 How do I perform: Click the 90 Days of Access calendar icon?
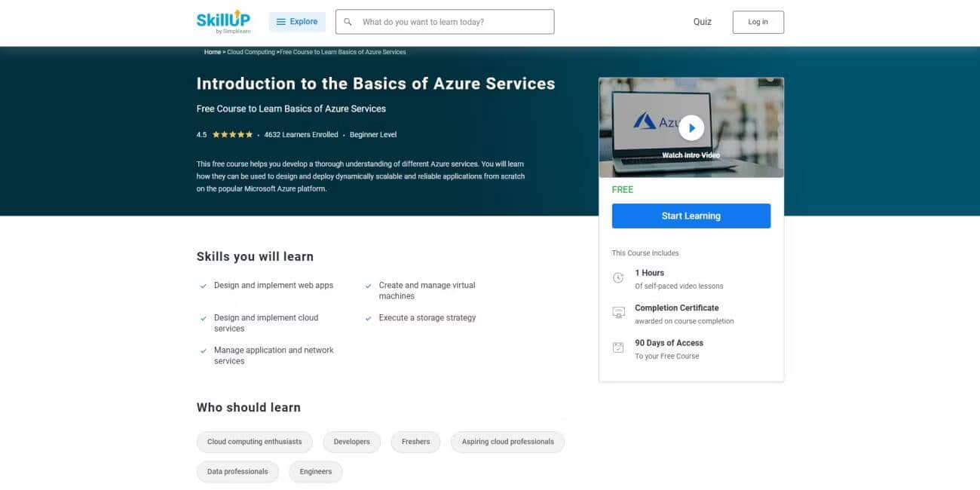pos(618,348)
